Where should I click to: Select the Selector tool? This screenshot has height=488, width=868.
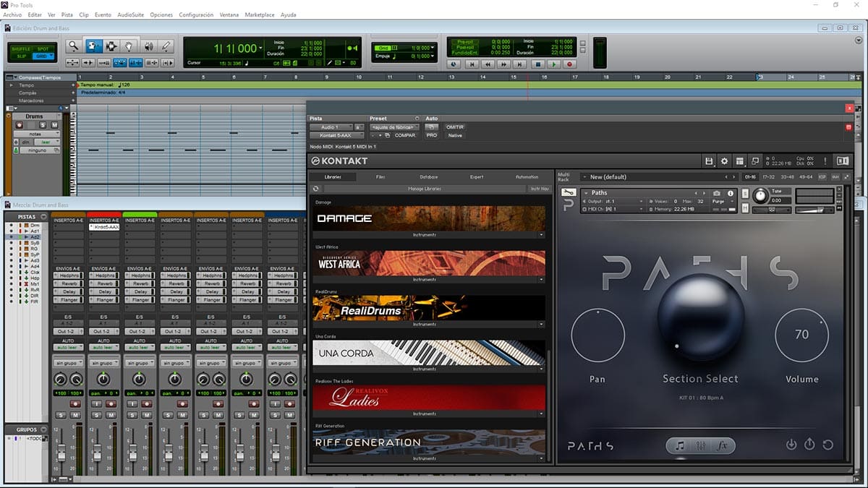(x=111, y=46)
